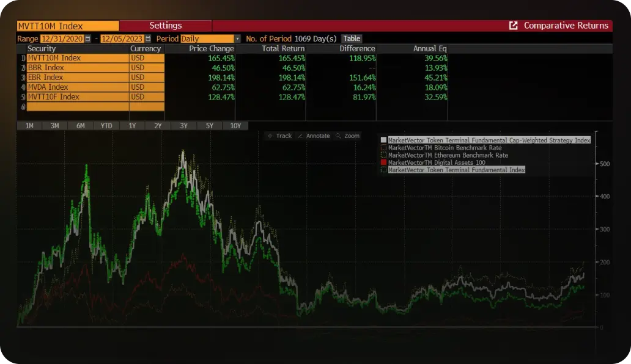
Task: Open calendar icon for start date
Action: pos(87,38)
